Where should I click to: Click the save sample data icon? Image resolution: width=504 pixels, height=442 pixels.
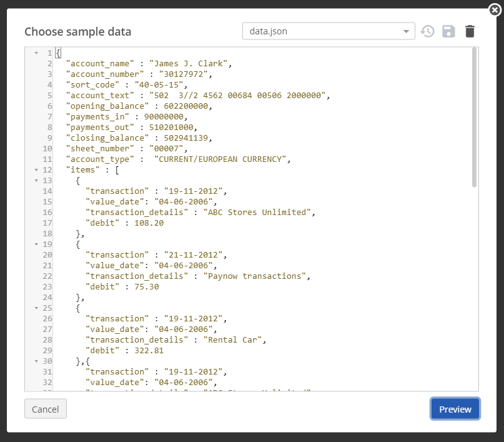[448, 31]
